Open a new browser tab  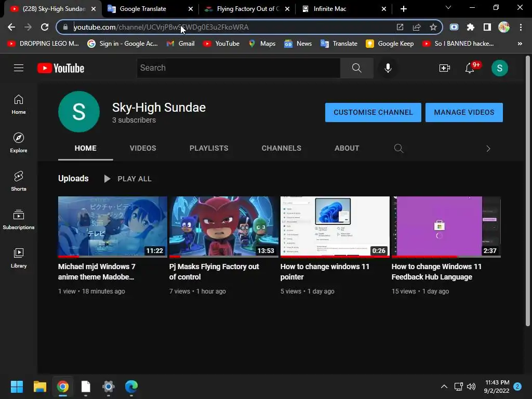click(403, 9)
